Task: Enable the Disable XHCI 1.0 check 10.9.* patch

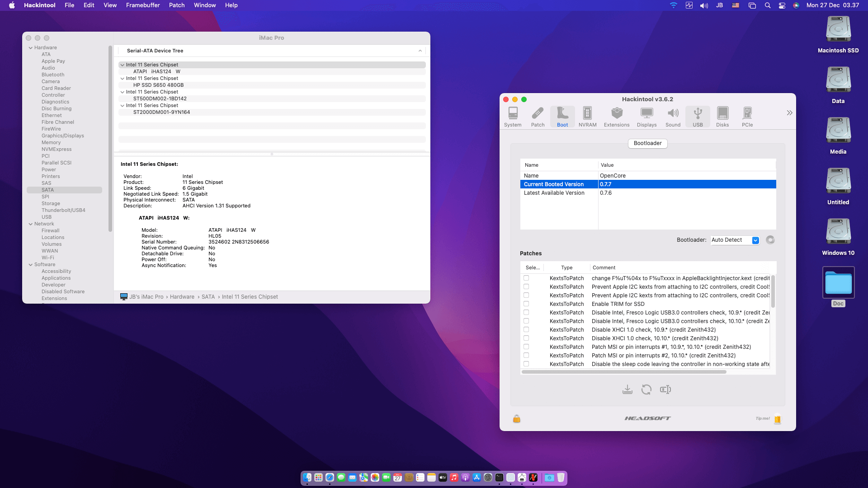Action: coord(526,330)
